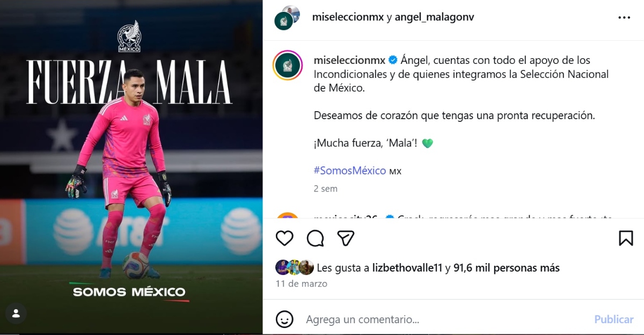The image size is (644, 335).
Task: Open miseleccionmx profile in header
Action: coord(348,17)
